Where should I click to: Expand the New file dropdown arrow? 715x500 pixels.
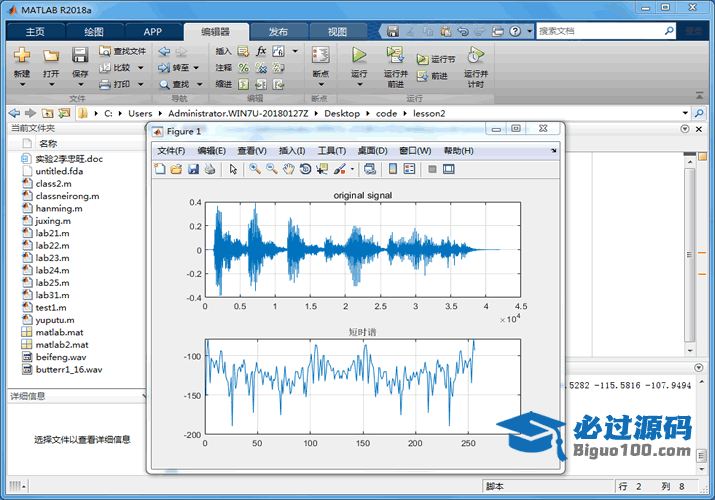[22, 85]
